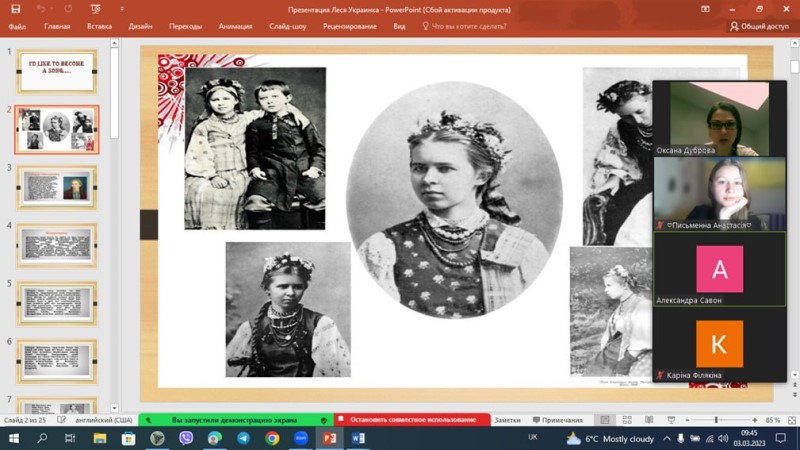Open Viber from the taskbar
The image size is (800, 450).
point(186,438)
